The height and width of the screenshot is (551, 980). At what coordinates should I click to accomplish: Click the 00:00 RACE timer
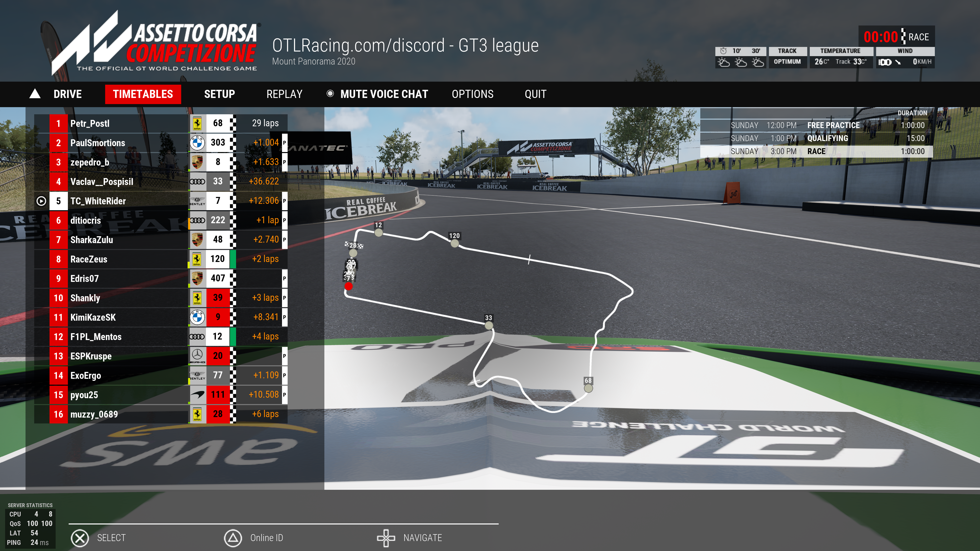click(896, 36)
